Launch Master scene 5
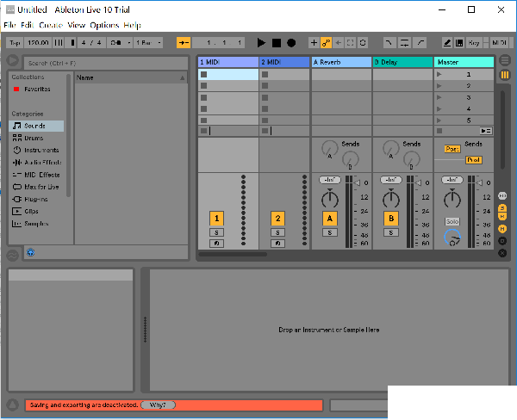Screen dimensions: 517x420 [439, 120]
